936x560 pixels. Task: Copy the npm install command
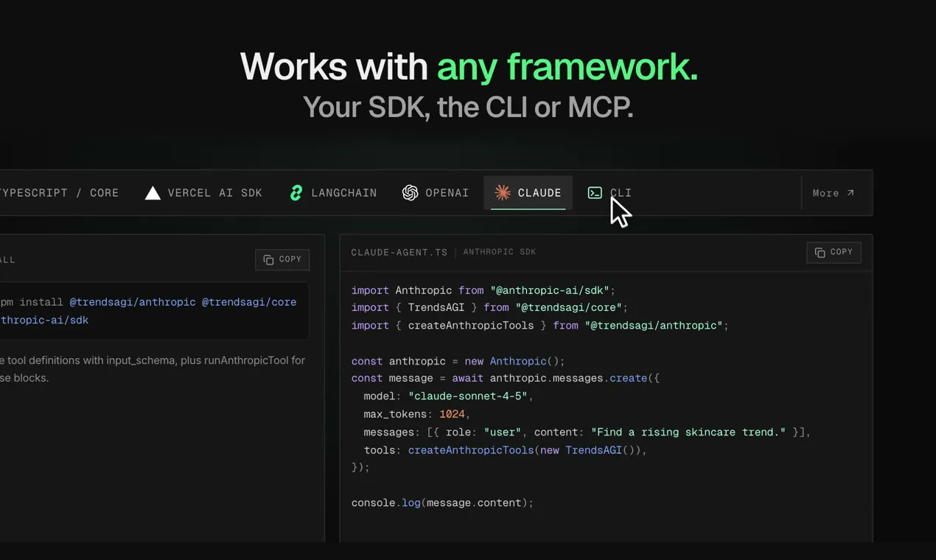pyautogui.click(x=282, y=259)
